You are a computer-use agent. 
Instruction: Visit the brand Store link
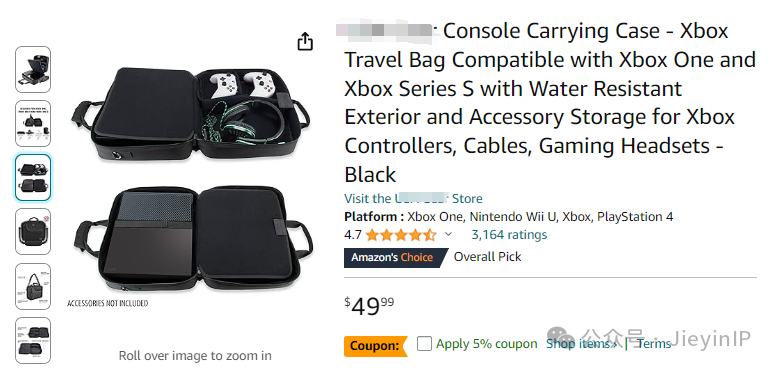coord(413,199)
